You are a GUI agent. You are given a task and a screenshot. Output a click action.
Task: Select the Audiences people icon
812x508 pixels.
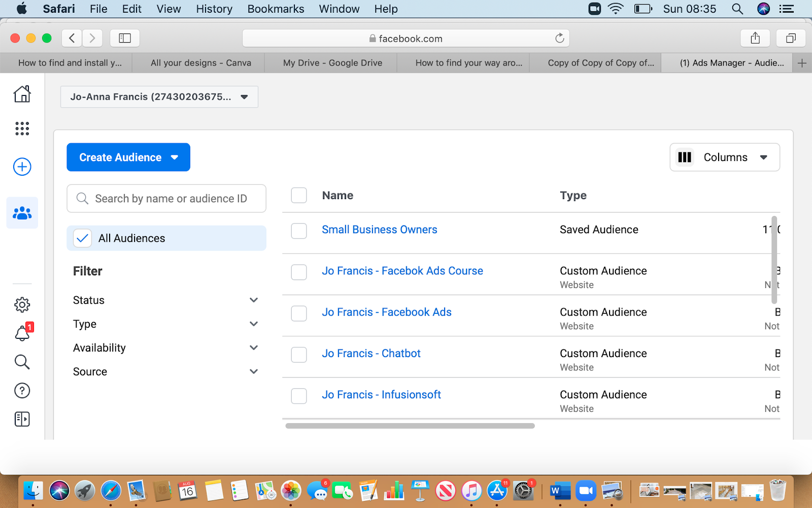point(22,213)
